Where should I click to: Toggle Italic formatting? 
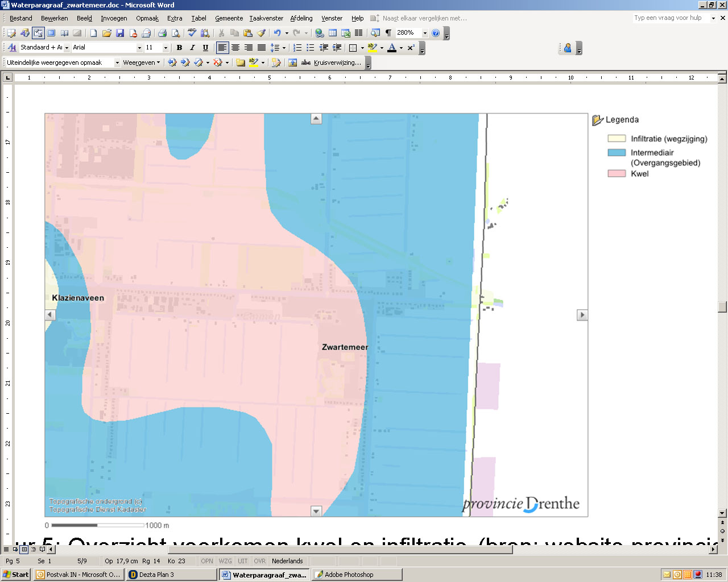pyautogui.click(x=192, y=48)
